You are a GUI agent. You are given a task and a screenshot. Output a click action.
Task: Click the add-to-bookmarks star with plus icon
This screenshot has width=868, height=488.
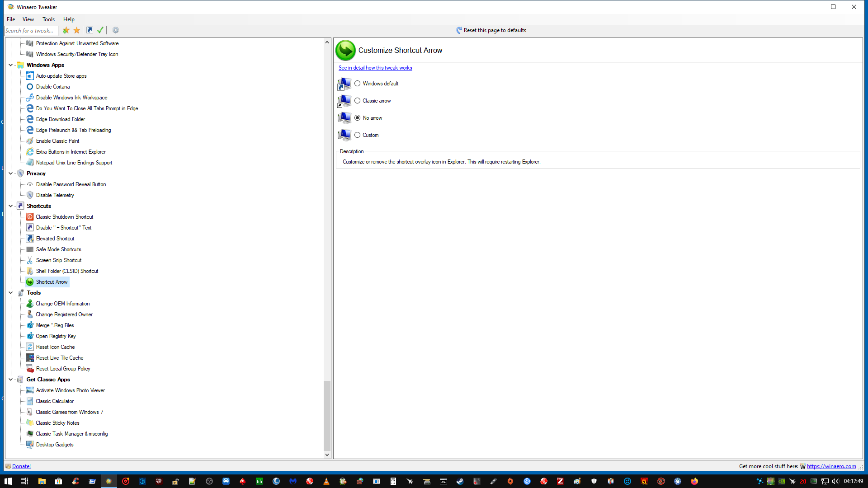click(66, 30)
